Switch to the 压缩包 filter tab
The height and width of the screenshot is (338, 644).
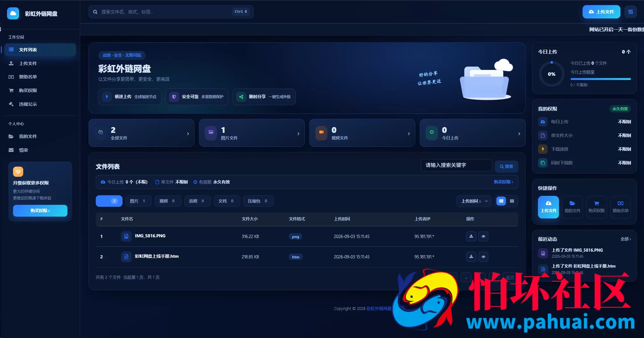pyautogui.click(x=258, y=201)
